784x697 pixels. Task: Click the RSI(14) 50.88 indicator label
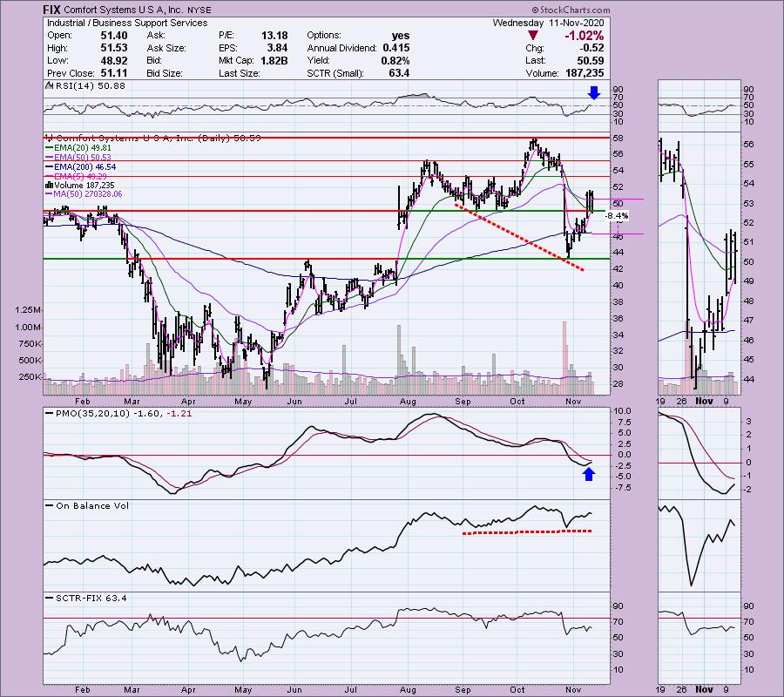click(x=86, y=86)
